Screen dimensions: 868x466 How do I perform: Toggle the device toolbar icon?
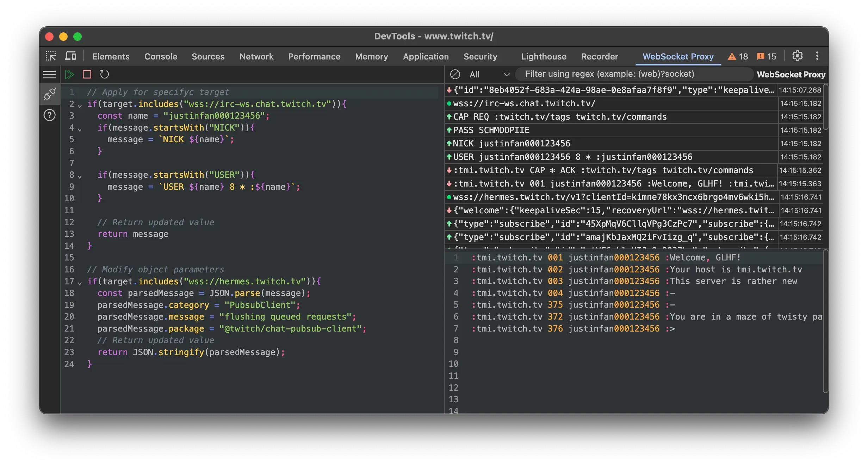tap(71, 56)
